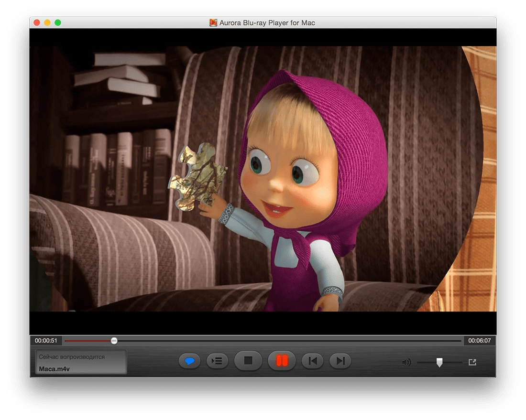Click the seek bar playhead knob
The height and width of the screenshot is (420, 526).
point(114,341)
